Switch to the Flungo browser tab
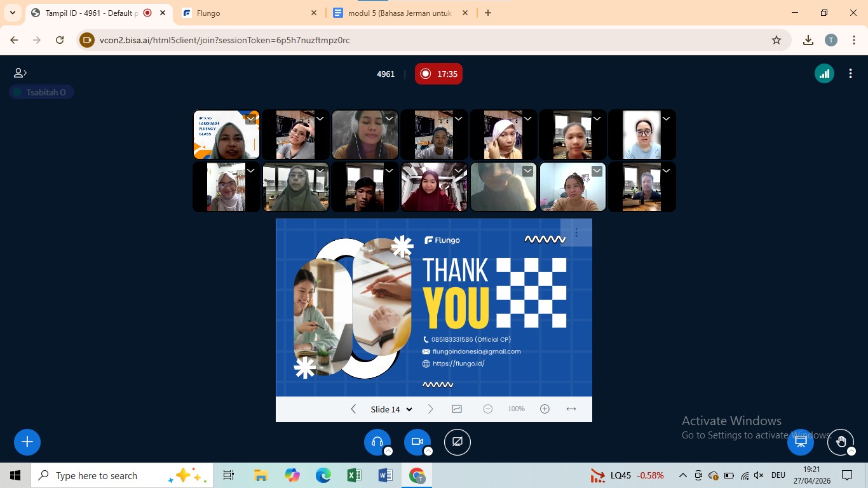The width and height of the screenshot is (868, 488). pyautogui.click(x=249, y=13)
